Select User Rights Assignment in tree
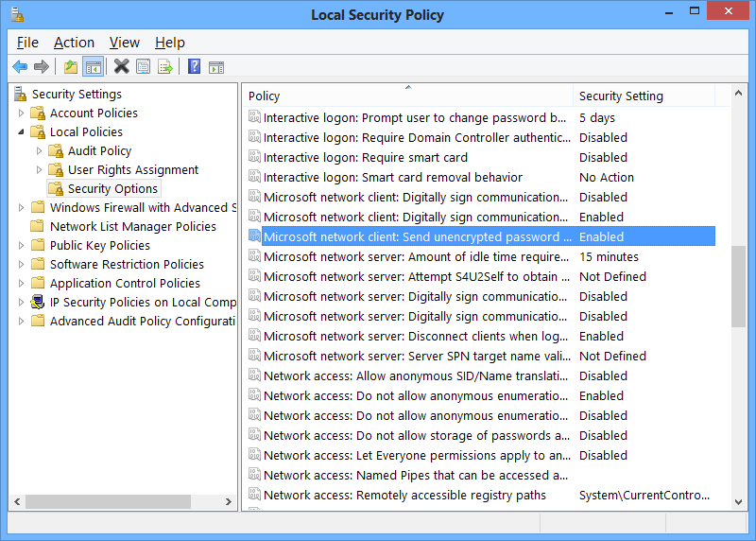Image resolution: width=756 pixels, height=541 pixels. [x=132, y=170]
